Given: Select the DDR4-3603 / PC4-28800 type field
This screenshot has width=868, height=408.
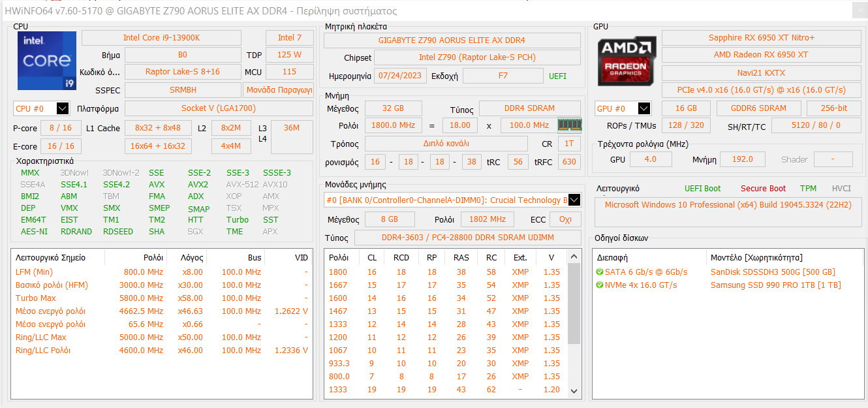Looking at the screenshot, I should coord(468,238).
